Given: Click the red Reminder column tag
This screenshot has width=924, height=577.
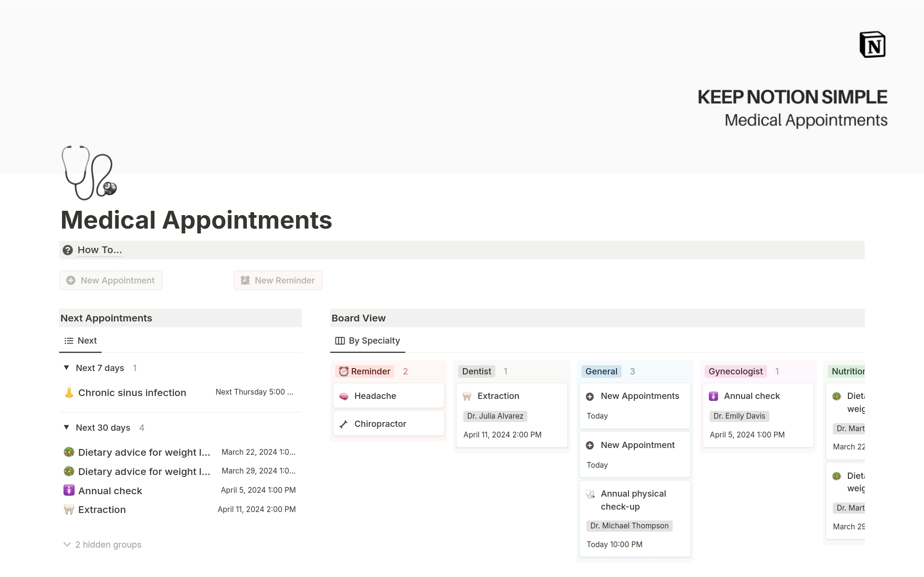Looking at the screenshot, I should [364, 372].
